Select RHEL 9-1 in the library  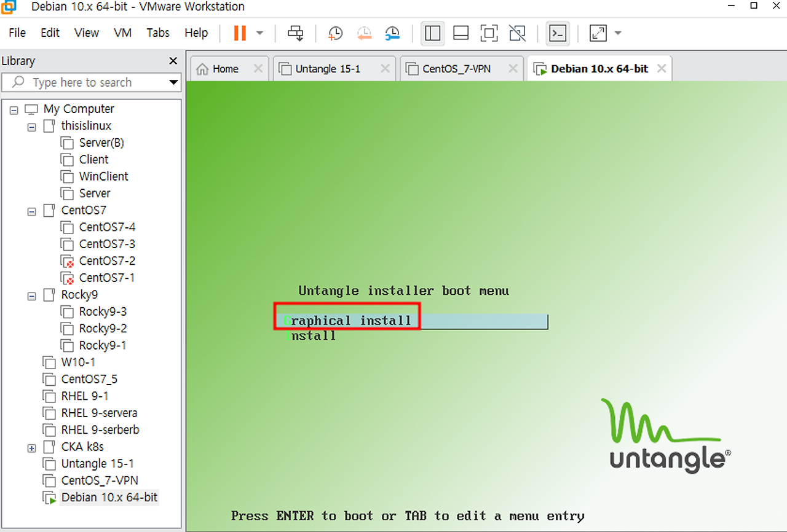pos(85,396)
